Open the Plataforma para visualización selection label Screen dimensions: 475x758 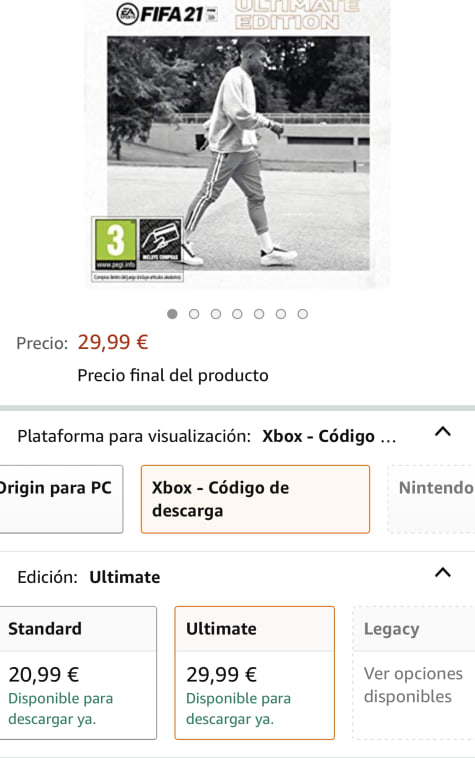pyautogui.click(x=207, y=436)
